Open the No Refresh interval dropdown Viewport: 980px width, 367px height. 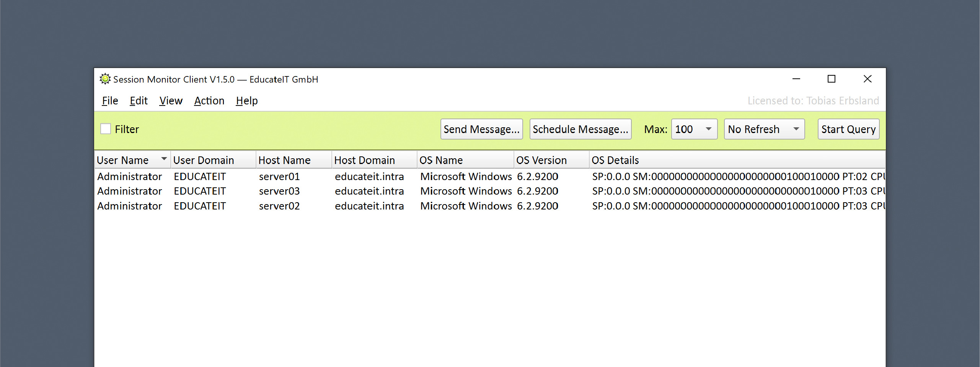(764, 129)
